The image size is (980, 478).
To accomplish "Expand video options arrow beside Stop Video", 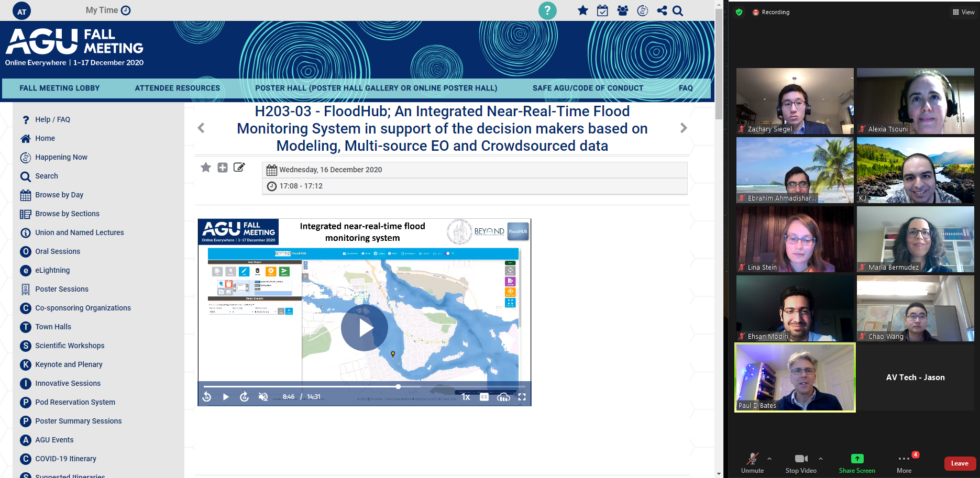I will [x=821, y=459].
